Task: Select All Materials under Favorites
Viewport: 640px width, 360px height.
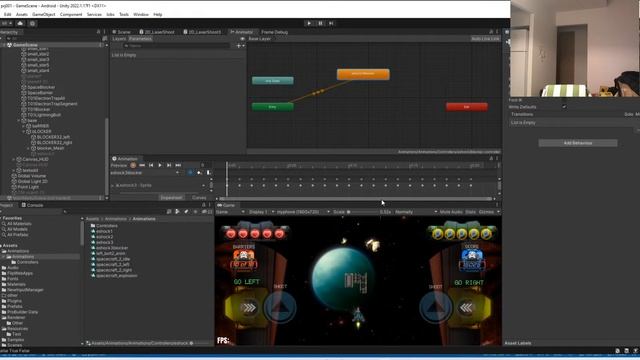Action: click(x=19, y=224)
